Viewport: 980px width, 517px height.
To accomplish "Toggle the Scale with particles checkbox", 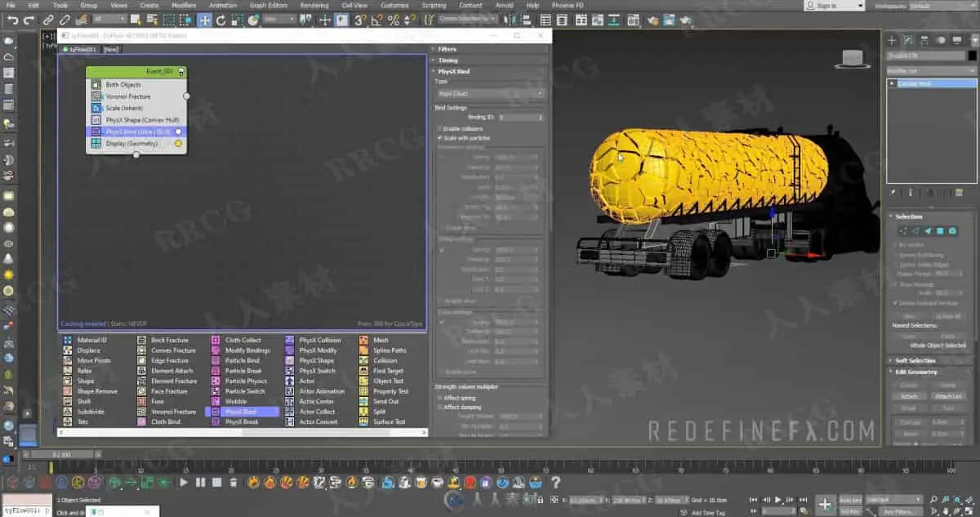I will click(x=440, y=138).
